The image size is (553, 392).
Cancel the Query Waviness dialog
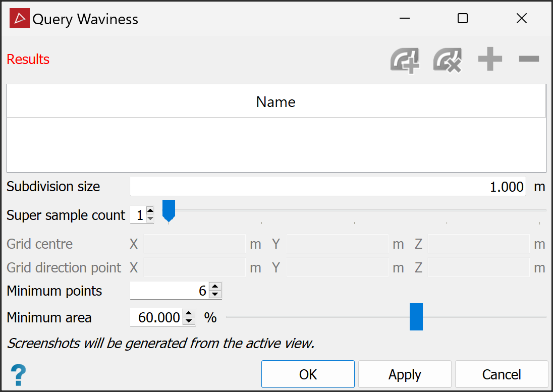click(501, 374)
